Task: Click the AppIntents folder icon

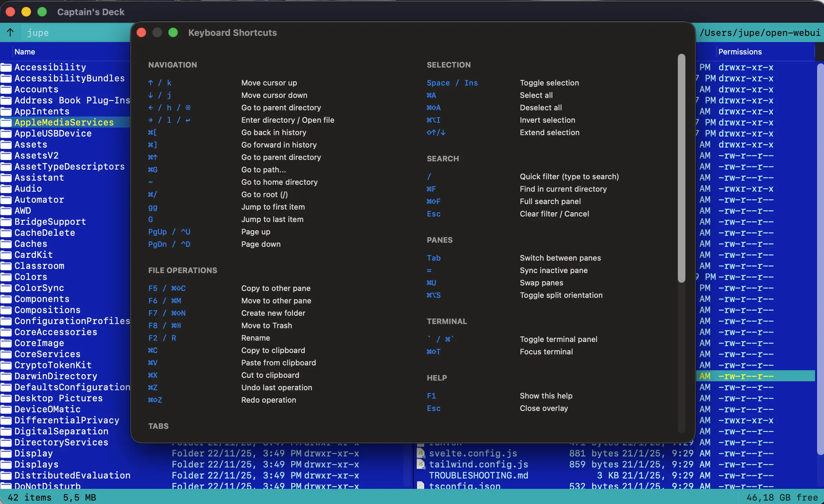Action: click(x=6, y=111)
